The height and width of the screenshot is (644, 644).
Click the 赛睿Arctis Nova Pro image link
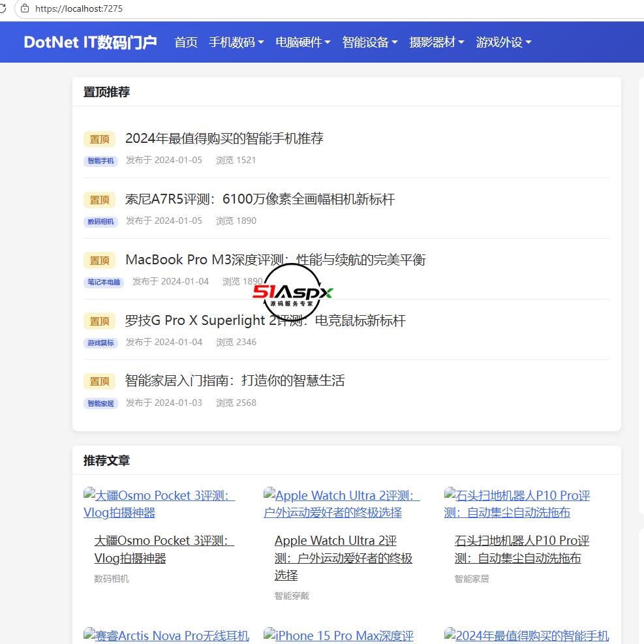166,636
